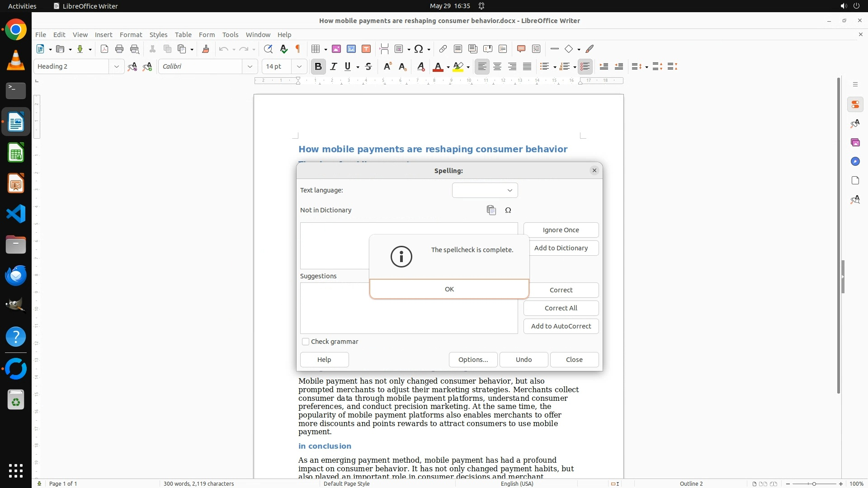Click the Export as PDF icon

[x=104, y=49]
